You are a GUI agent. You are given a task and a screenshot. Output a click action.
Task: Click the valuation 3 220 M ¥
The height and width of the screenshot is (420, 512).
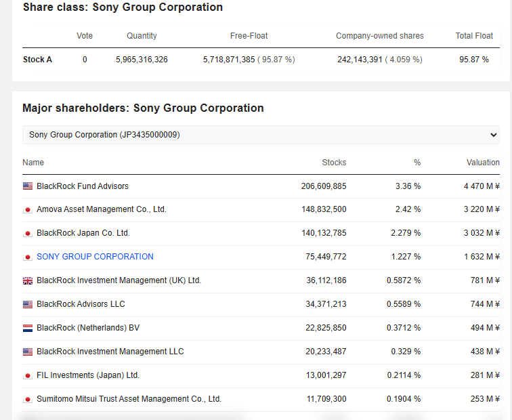tap(482, 209)
